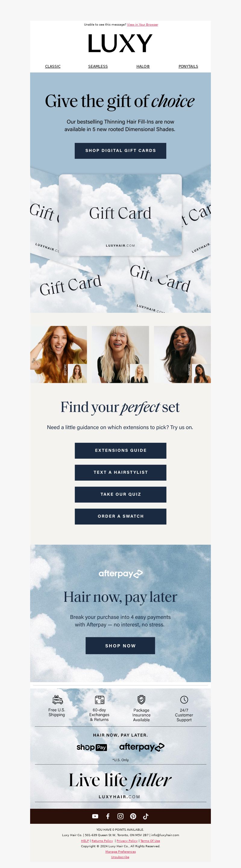Click the 24/7 Customer Support clock icon
The height and width of the screenshot is (868, 241).
tap(184, 700)
